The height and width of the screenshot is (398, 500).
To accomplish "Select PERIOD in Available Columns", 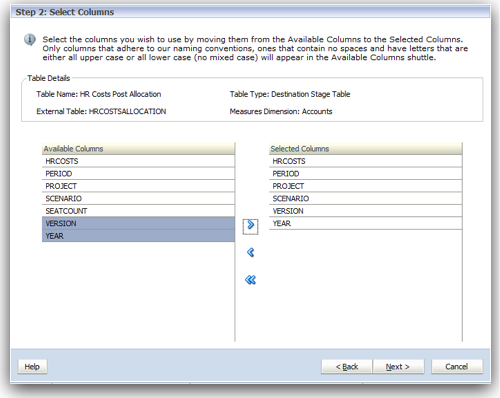I will [138, 174].
